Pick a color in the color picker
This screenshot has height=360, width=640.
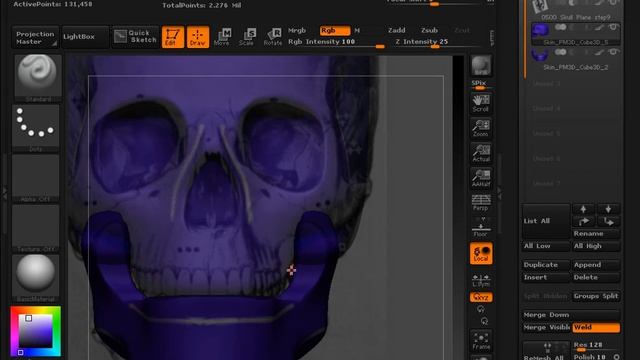[36, 331]
